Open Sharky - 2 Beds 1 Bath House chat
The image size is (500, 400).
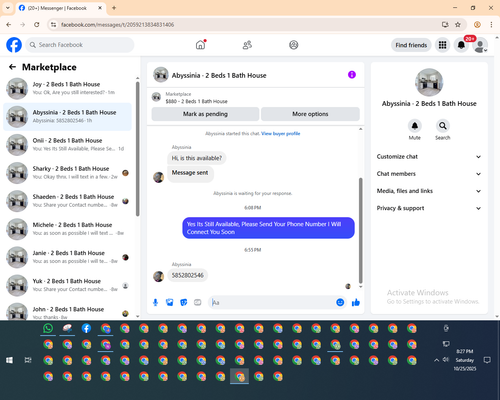[x=68, y=173]
